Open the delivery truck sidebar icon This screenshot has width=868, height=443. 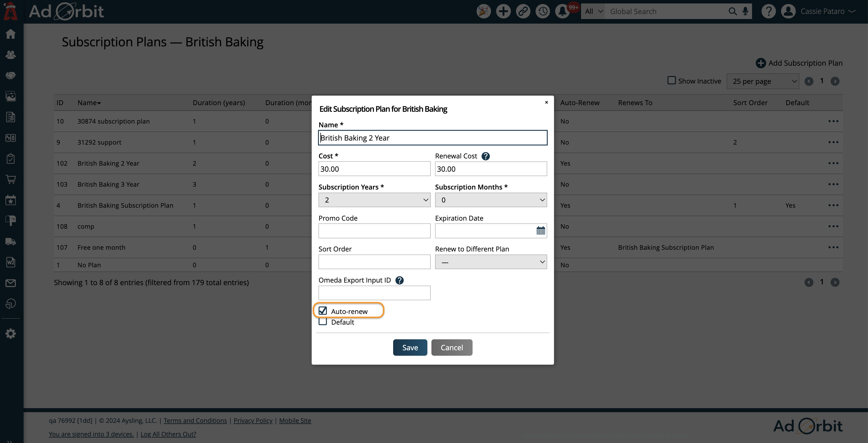(10, 242)
